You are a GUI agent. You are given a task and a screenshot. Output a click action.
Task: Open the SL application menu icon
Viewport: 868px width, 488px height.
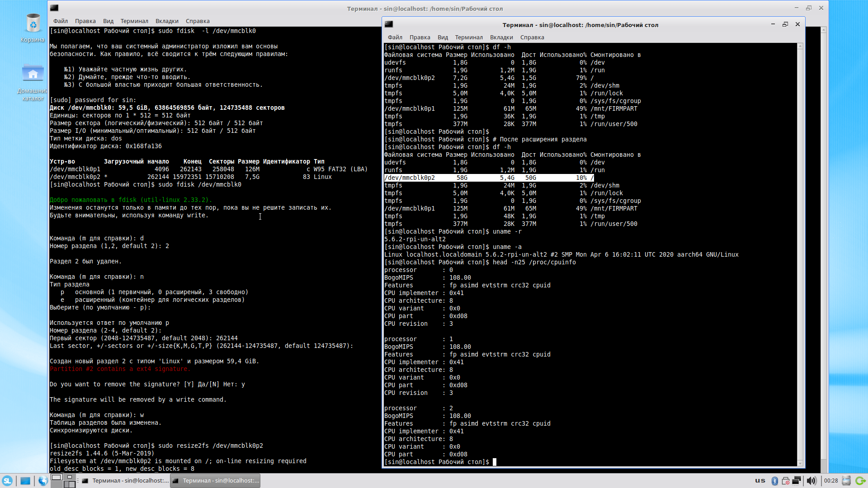coord(7,480)
